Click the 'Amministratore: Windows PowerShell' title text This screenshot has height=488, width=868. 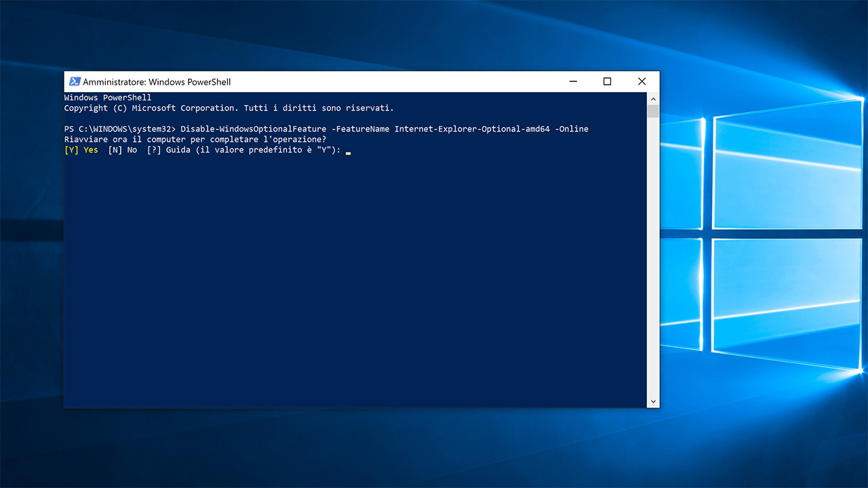(x=157, y=82)
